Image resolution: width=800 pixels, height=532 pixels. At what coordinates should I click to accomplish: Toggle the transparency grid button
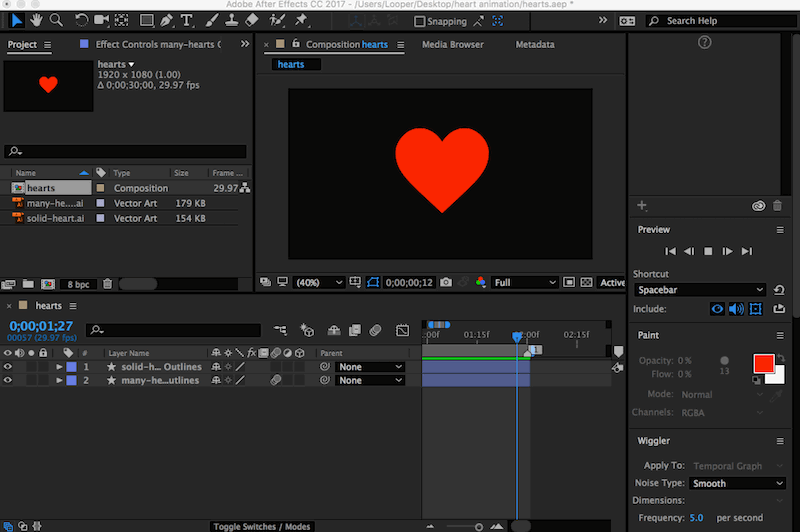(587, 283)
